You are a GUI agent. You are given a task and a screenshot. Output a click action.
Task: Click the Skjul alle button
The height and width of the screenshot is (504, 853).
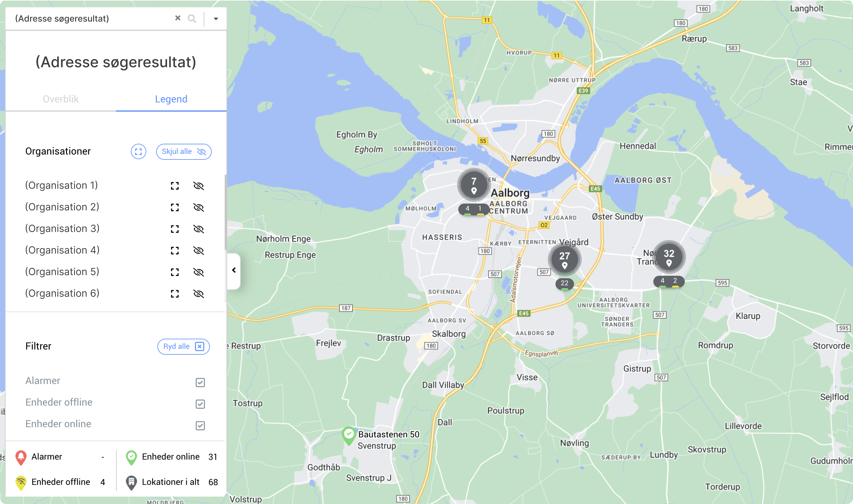coord(183,151)
